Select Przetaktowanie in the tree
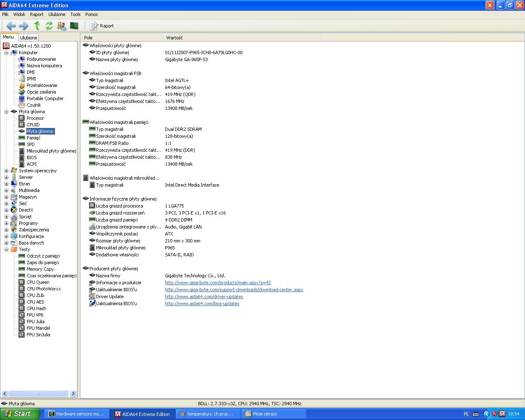525x420 pixels. (x=42, y=85)
